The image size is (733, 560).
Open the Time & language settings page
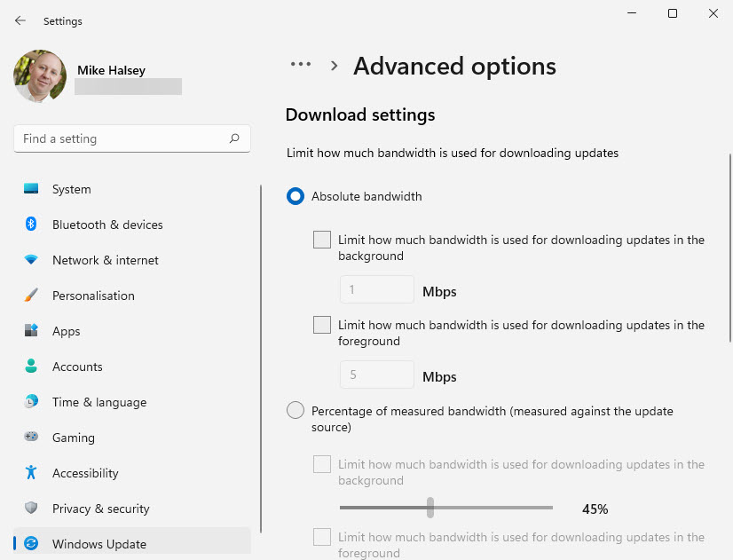(x=99, y=402)
